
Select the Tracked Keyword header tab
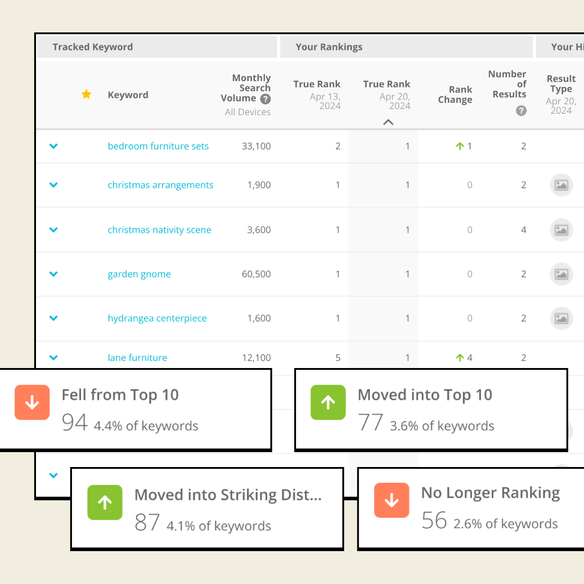coord(157,47)
